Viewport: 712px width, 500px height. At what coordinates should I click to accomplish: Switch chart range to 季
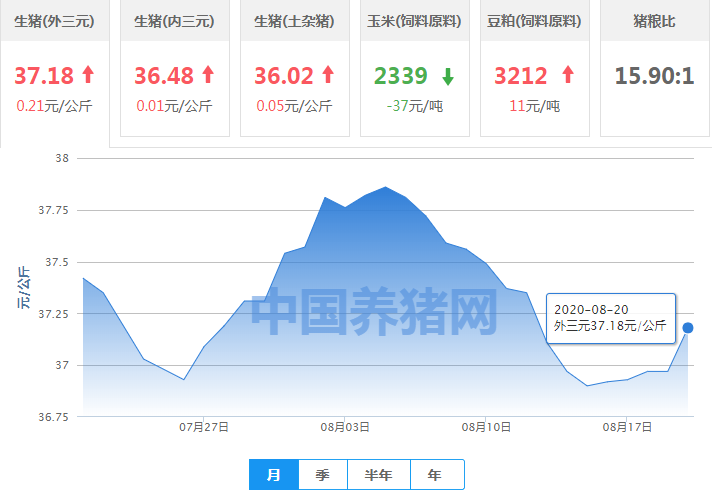coord(322,475)
